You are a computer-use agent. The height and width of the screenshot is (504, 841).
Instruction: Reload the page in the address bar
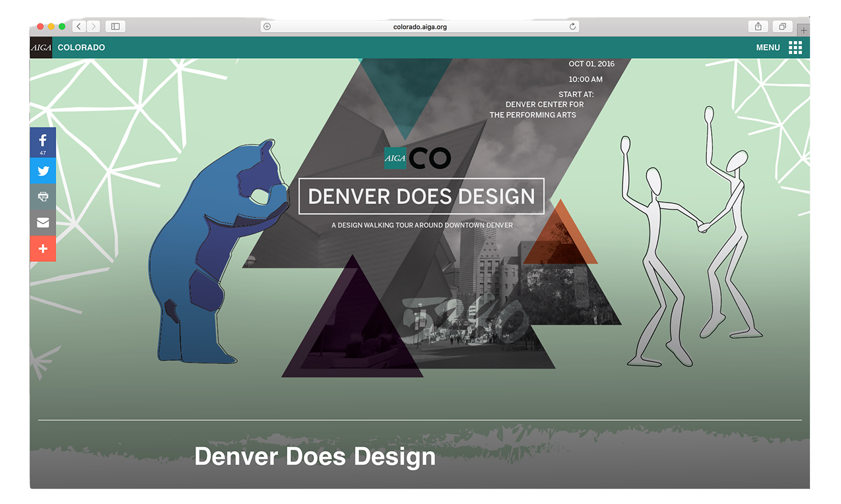[x=573, y=27]
